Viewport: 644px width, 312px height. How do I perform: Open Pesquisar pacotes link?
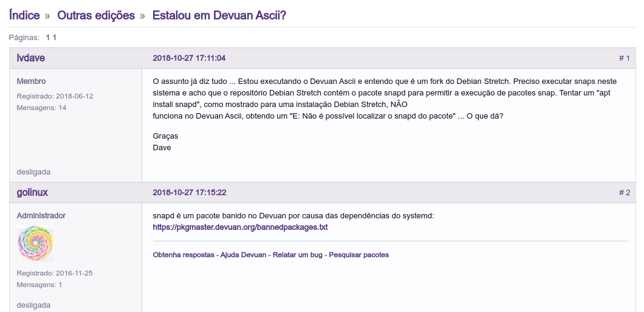pyautogui.click(x=358, y=255)
